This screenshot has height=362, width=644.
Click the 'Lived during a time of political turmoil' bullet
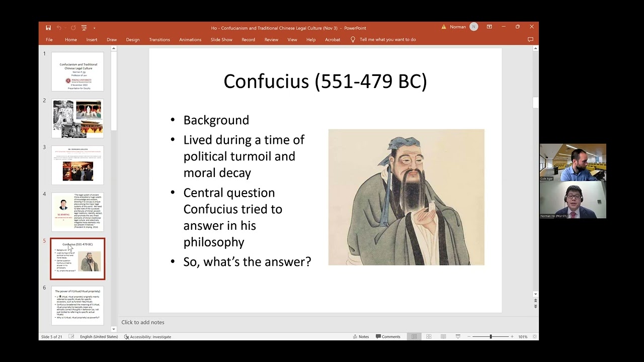point(244,156)
